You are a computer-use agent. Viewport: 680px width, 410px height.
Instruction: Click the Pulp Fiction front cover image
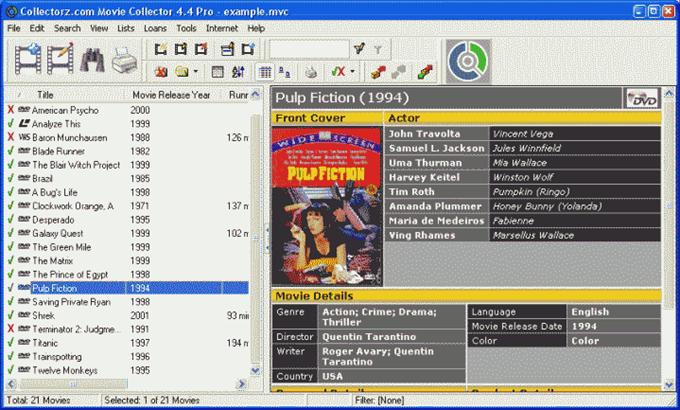327,205
